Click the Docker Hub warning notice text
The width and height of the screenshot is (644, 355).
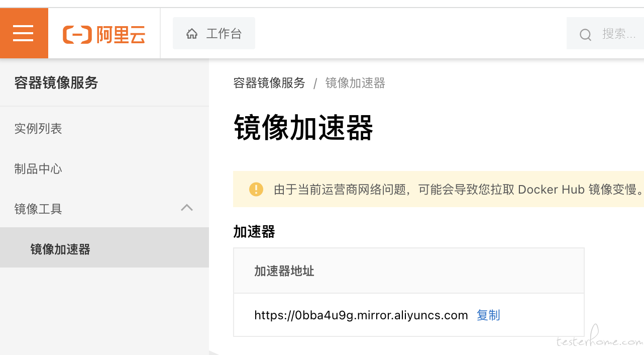click(458, 190)
